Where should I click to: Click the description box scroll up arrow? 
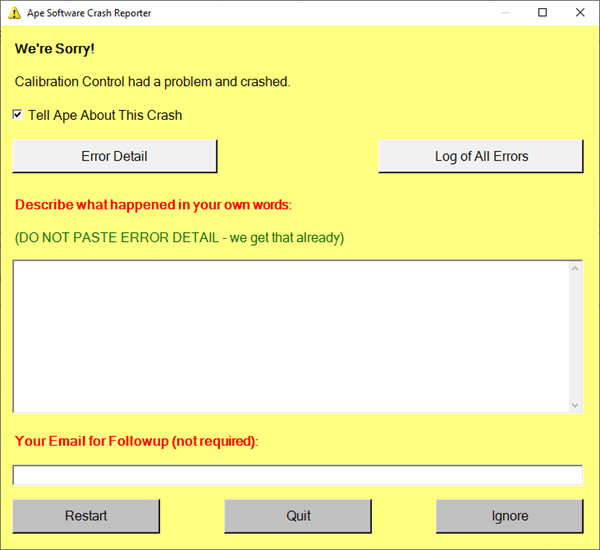click(x=575, y=269)
